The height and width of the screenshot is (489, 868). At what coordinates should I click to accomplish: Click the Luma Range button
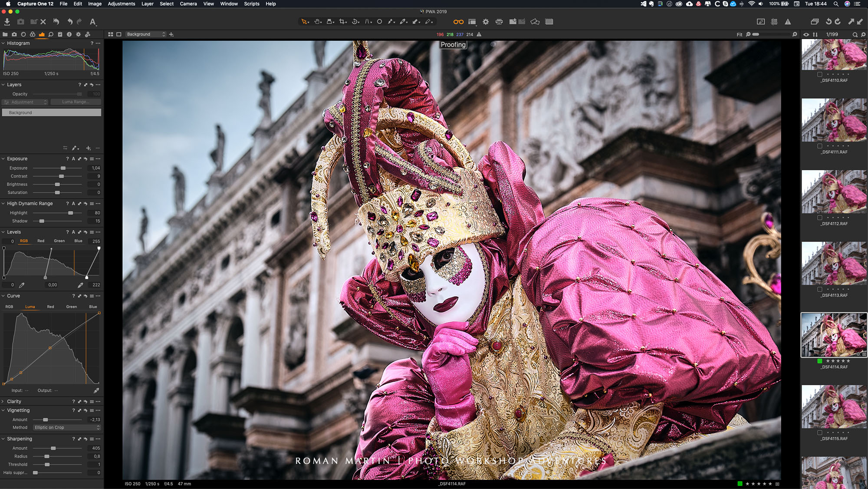click(x=76, y=102)
